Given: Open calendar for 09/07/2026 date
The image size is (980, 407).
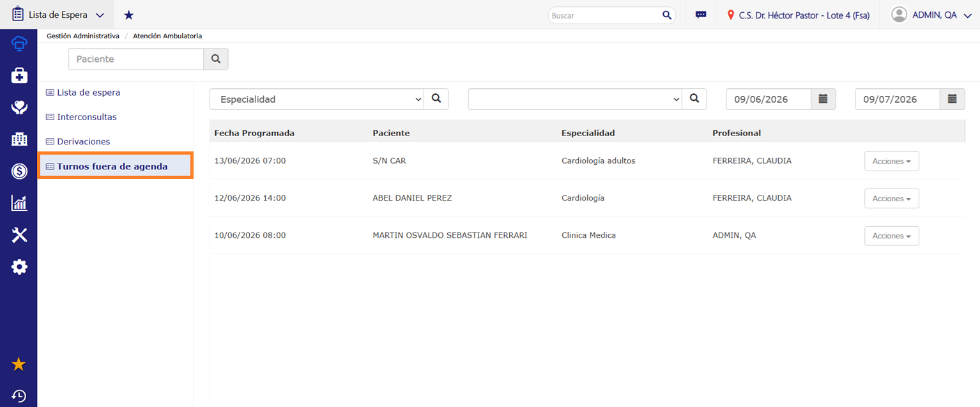Looking at the screenshot, I should point(953,99).
